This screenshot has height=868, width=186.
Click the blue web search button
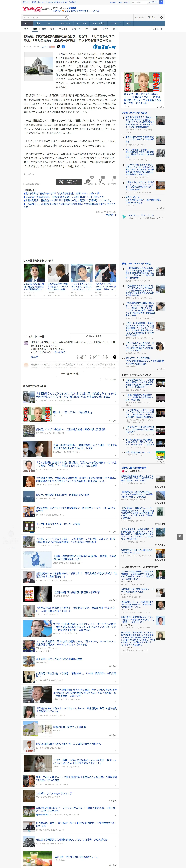click(x=161, y=2)
